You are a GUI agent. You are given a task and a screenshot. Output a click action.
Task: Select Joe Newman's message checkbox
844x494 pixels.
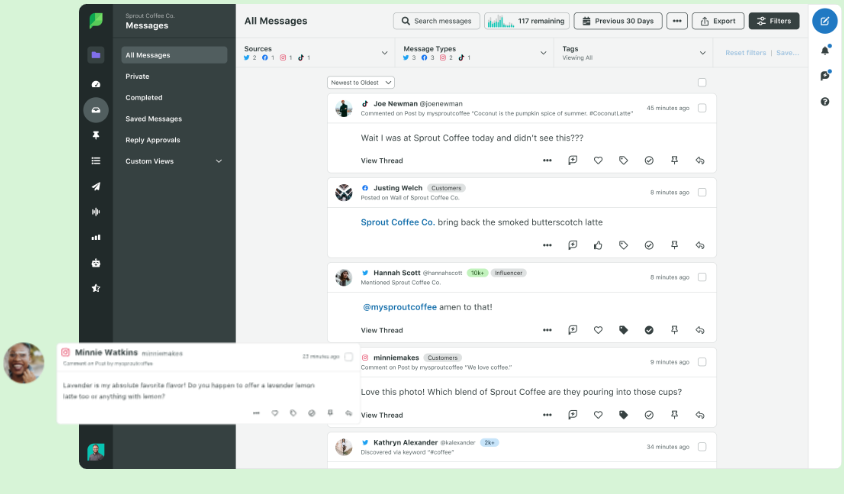tap(702, 108)
